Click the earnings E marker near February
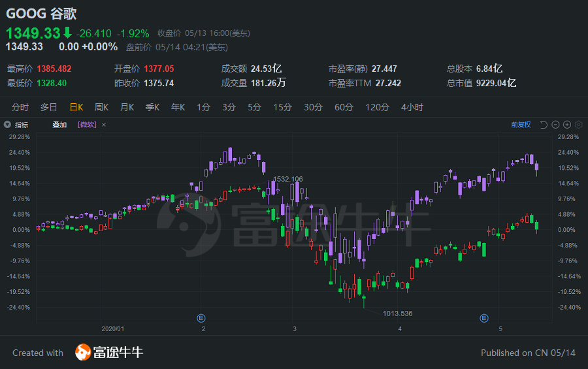Viewport: 588px width, 369px height. (201, 318)
